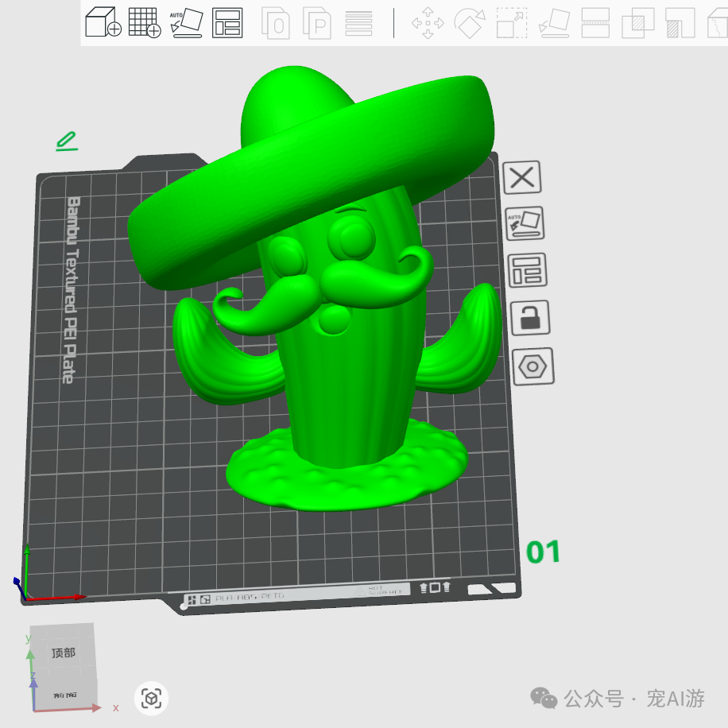Select Support painting tool
The width and height of the screenshot is (728, 728).
tap(680, 23)
